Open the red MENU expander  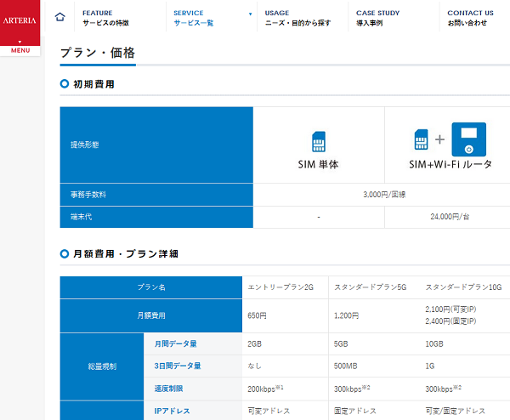point(20,48)
